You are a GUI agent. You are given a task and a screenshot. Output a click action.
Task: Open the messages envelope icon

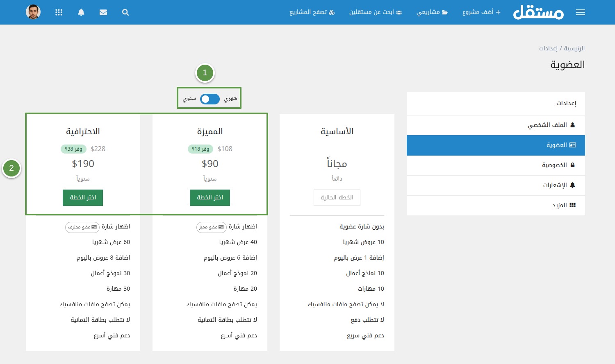pyautogui.click(x=103, y=12)
